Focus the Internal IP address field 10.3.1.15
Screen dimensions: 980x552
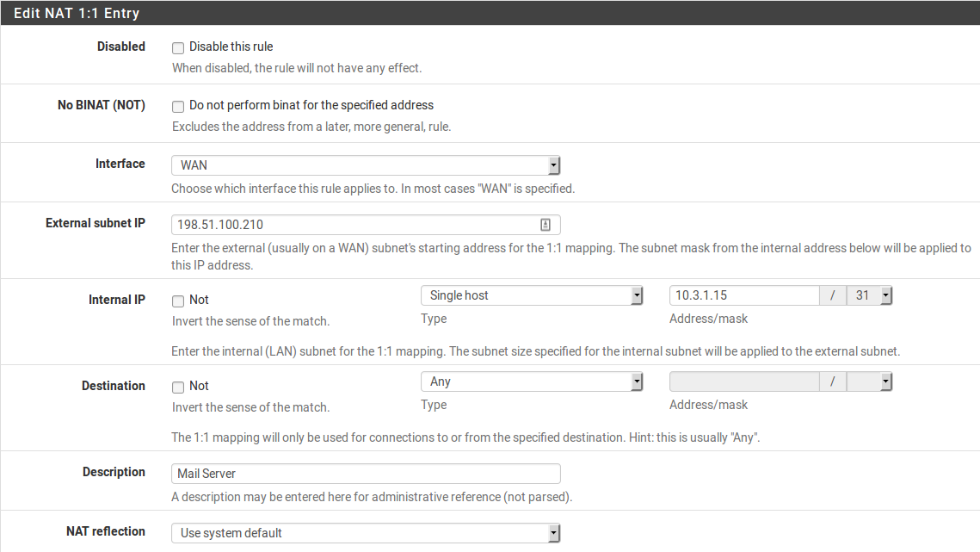(743, 295)
